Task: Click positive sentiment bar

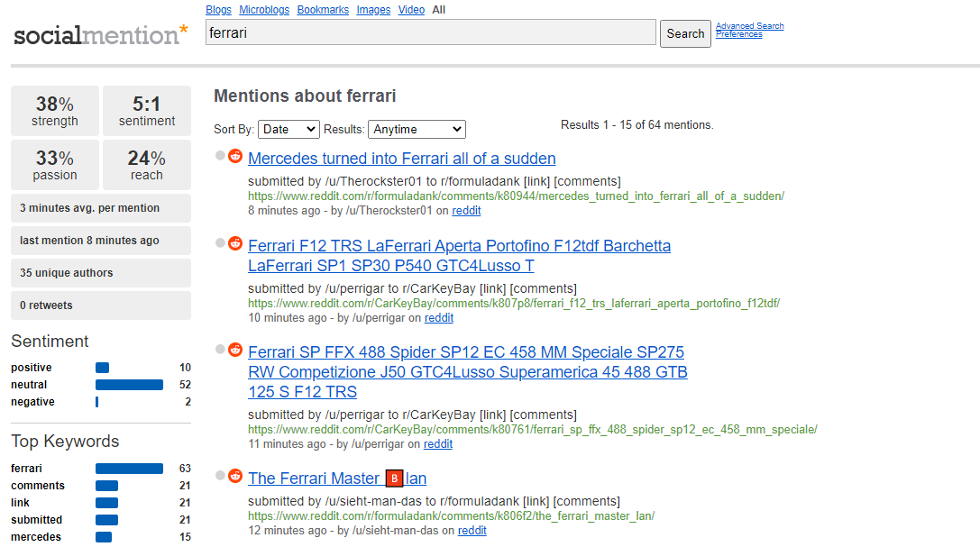Action: [x=103, y=368]
